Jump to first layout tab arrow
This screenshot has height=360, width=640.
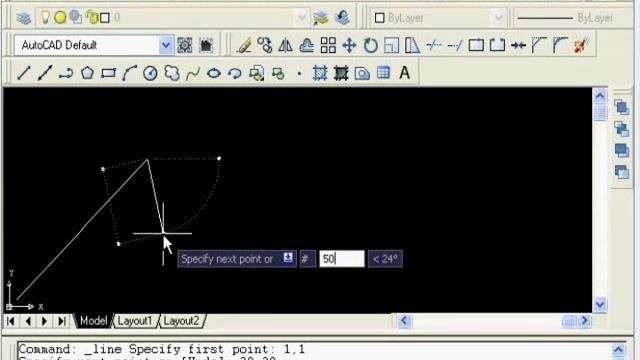pyautogui.click(x=11, y=321)
